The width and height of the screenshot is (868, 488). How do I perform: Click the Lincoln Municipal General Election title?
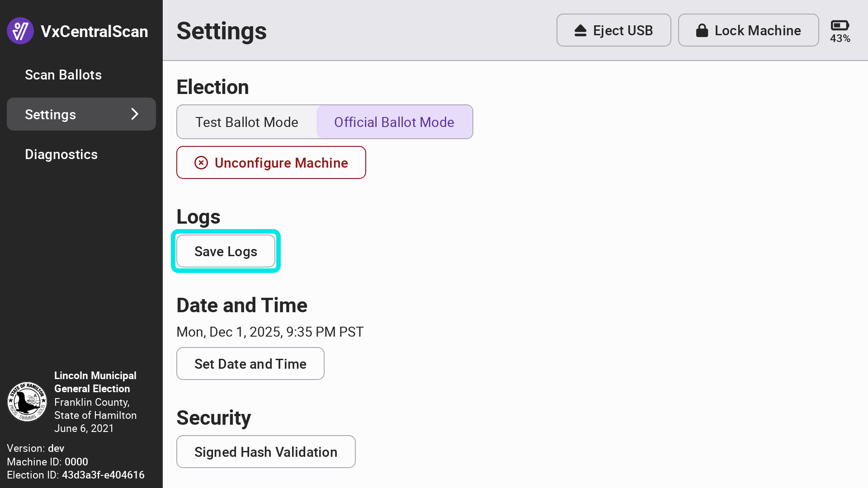95,382
